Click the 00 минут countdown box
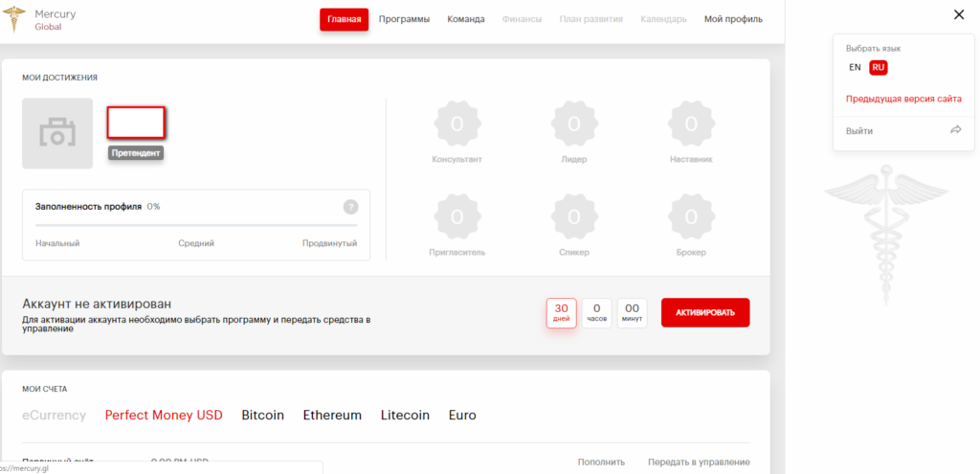 point(633,313)
